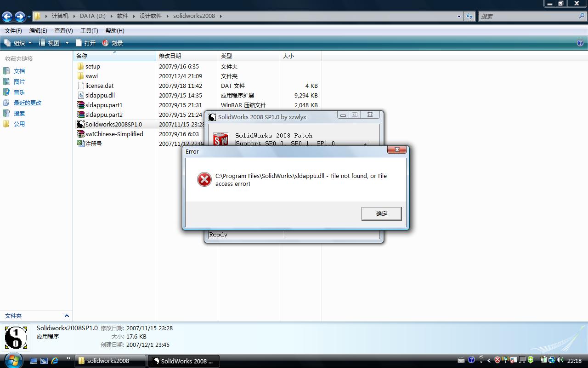Open the address bar history dropdown arrow
This screenshot has width=588, height=368.
pos(459,16)
